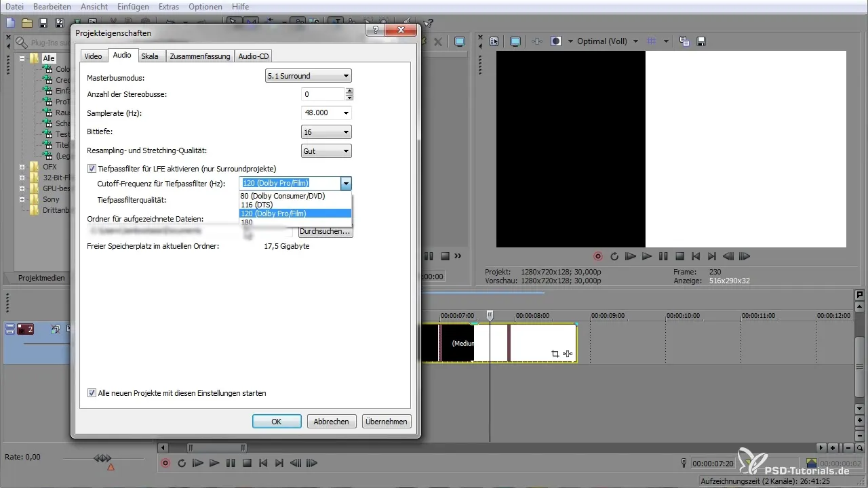This screenshot has width=868, height=488.
Task: Click the overlays grid icon in the preview toolbar
Action: 652,41
